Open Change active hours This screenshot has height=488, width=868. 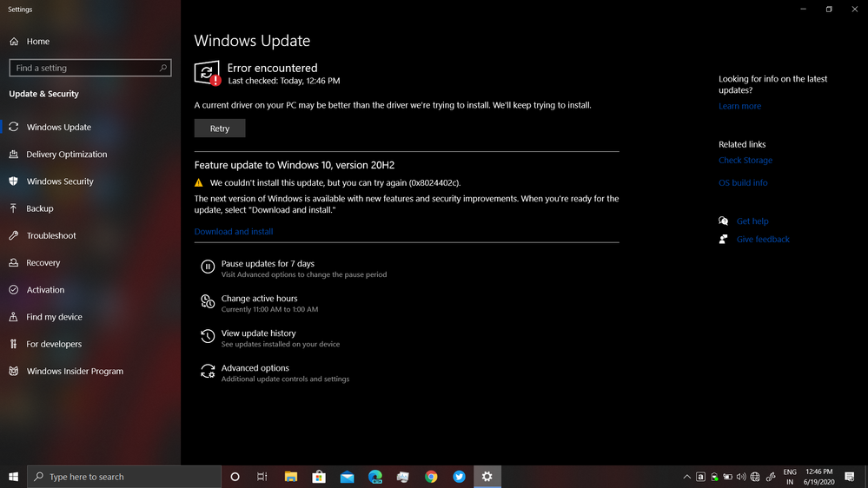pyautogui.click(x=259, y=303)
